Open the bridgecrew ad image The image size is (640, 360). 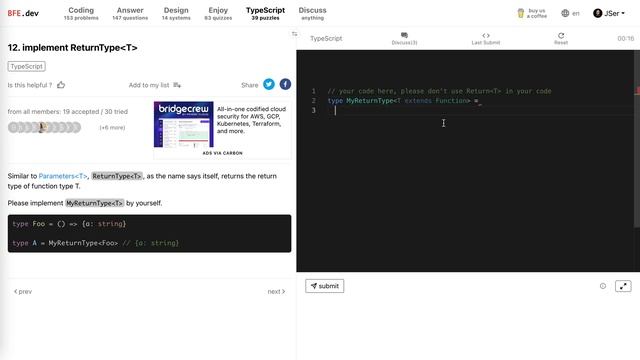[x=184, y=124]
